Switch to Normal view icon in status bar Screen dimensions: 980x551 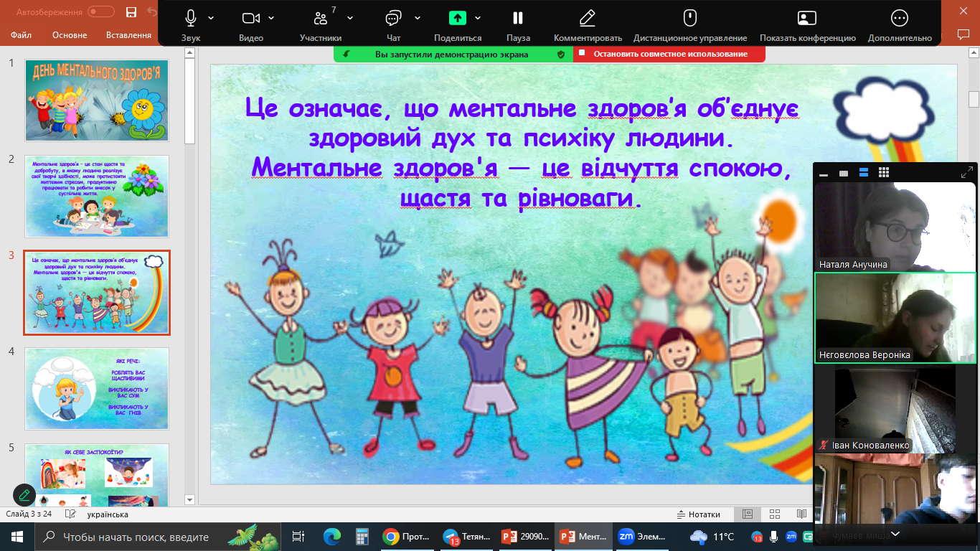(x=747, y=514)
